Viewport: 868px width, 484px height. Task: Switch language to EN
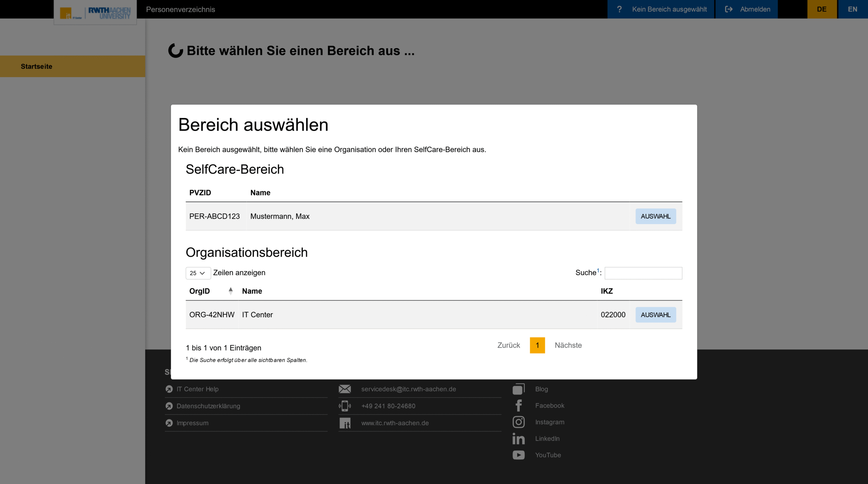point(852,9)
